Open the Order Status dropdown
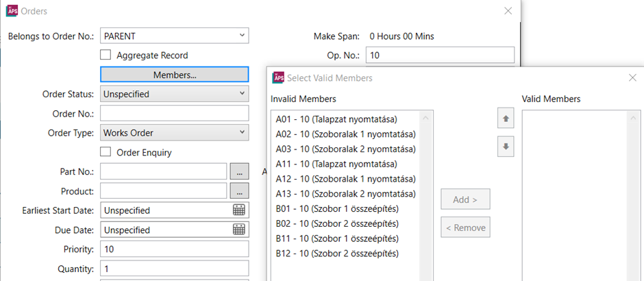The width and height of the screenshot is (644, 281). [x=242, y=94]
